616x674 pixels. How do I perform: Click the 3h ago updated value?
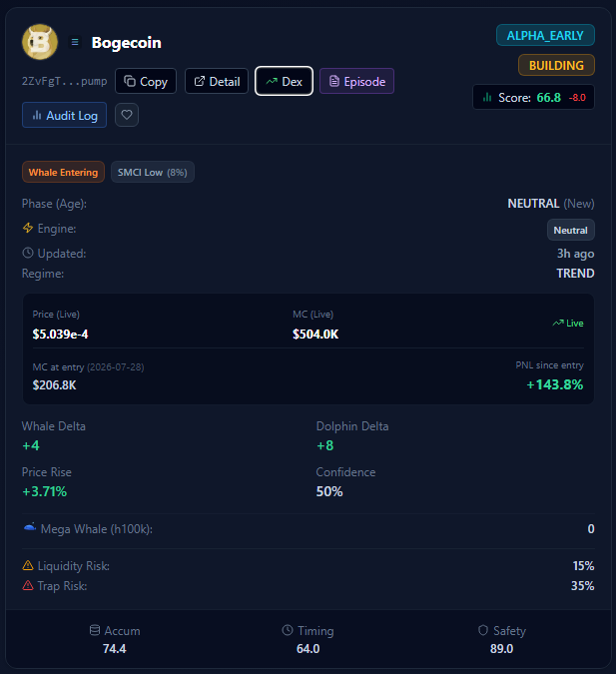[x=576, y=254]
